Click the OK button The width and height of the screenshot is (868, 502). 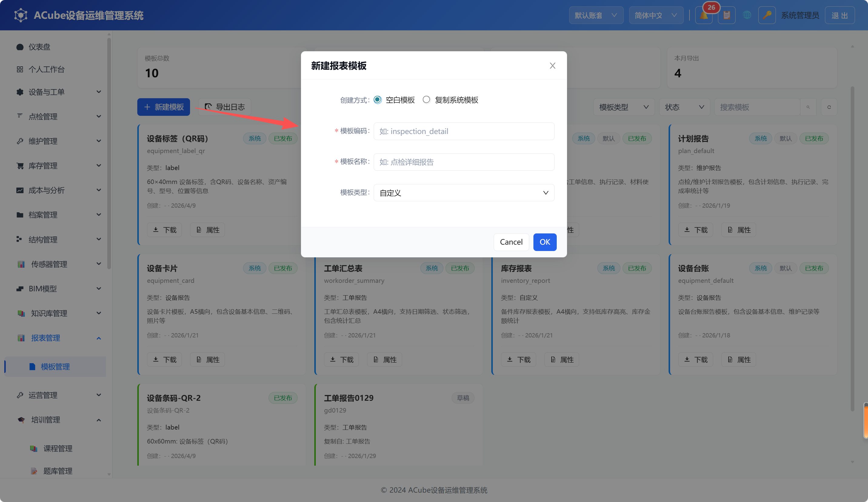[545, 242]
